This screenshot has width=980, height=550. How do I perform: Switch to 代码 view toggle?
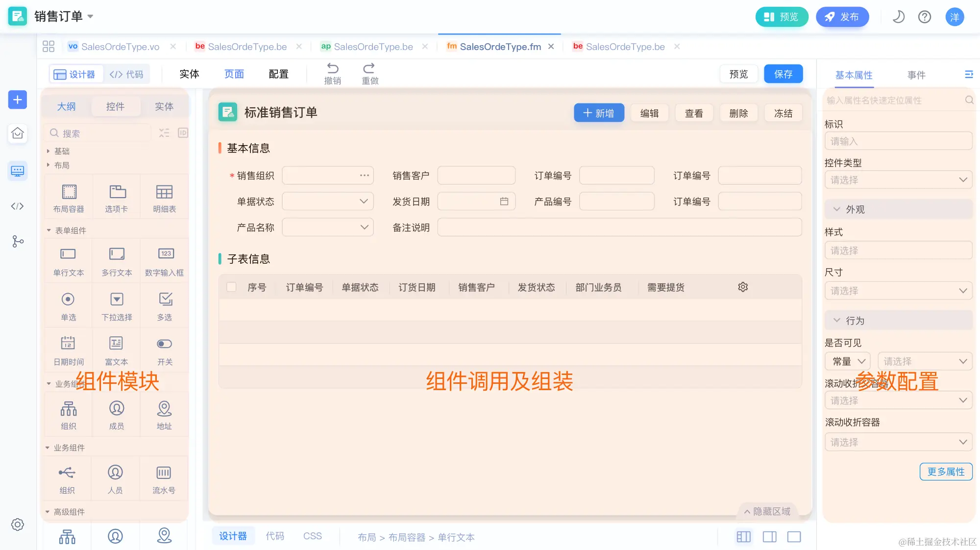point(126,74)
